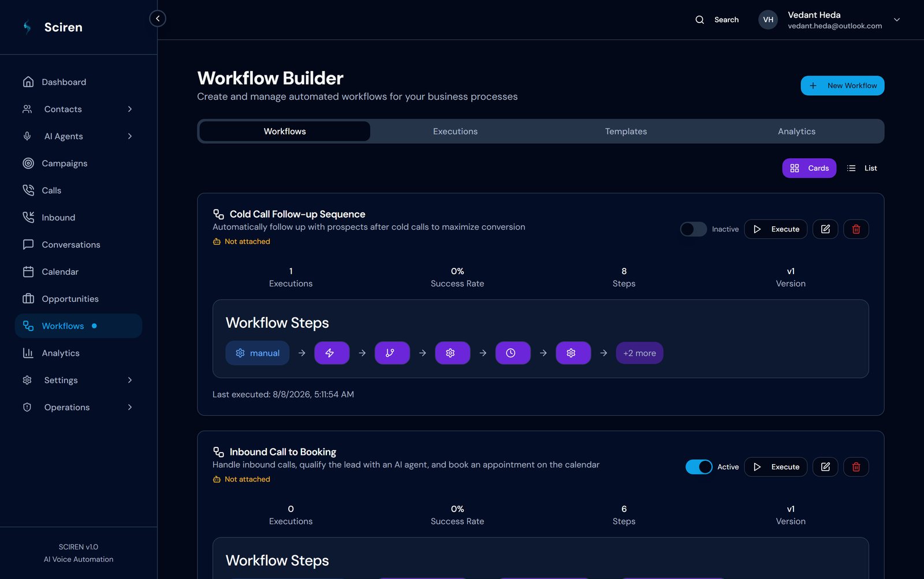Delete the Inbound Call to Booking workflow

coord(856,467)
